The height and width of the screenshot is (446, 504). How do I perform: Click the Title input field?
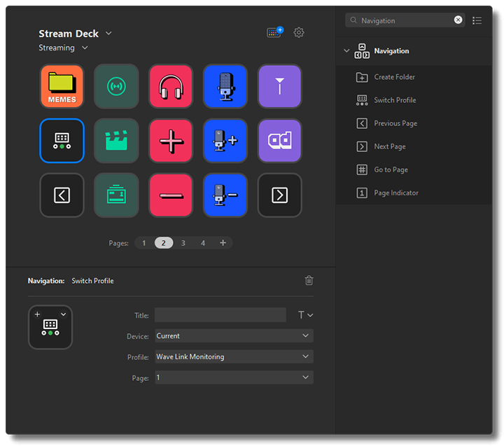coord(220,315)
